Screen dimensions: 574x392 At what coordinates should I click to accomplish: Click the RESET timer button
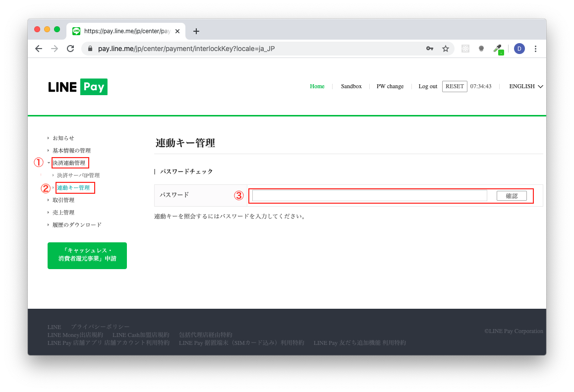click(455, 86)
